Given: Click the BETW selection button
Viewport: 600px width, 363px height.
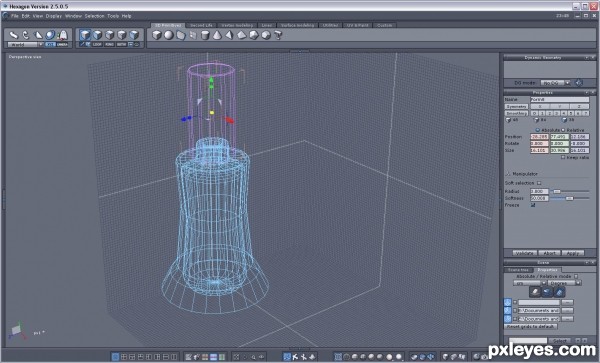Looking at the screenshot, I should [122, 44].
